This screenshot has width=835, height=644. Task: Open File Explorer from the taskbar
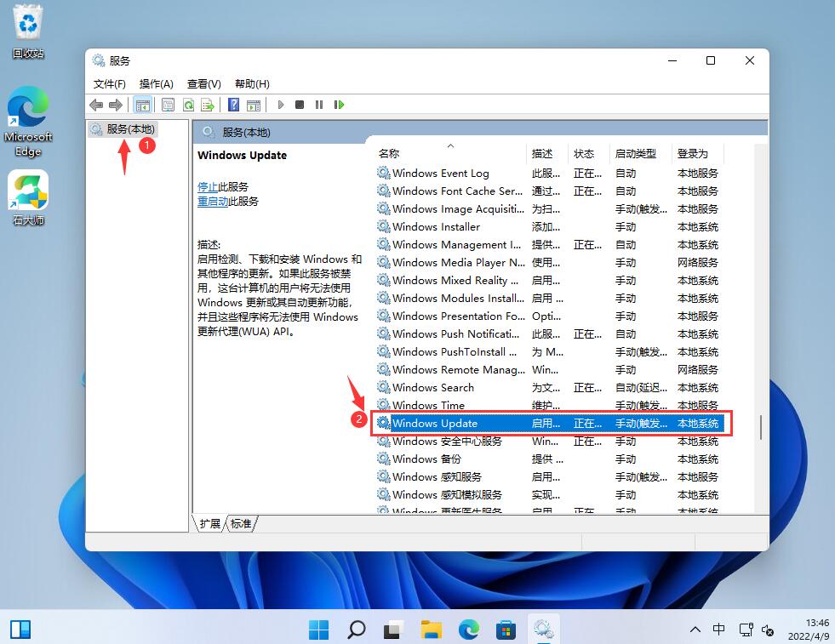(x=431, y=630)
